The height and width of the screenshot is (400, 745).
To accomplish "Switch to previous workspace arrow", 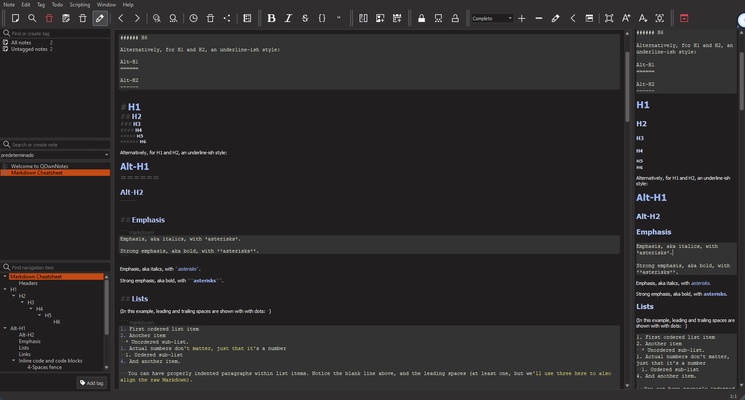I will click(573, 18).
